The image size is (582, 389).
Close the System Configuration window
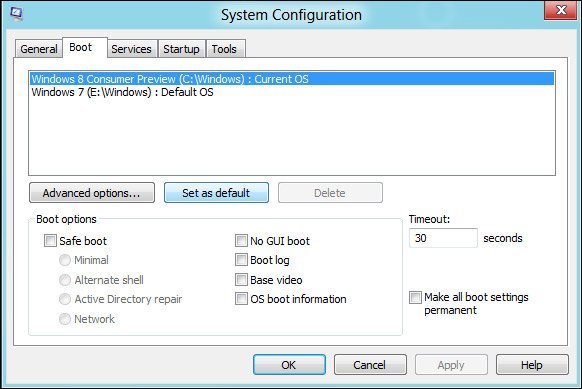coord(561,11)
